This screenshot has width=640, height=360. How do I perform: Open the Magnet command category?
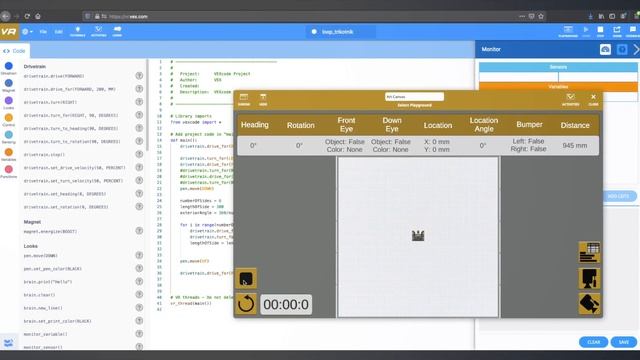coord(9,85)
